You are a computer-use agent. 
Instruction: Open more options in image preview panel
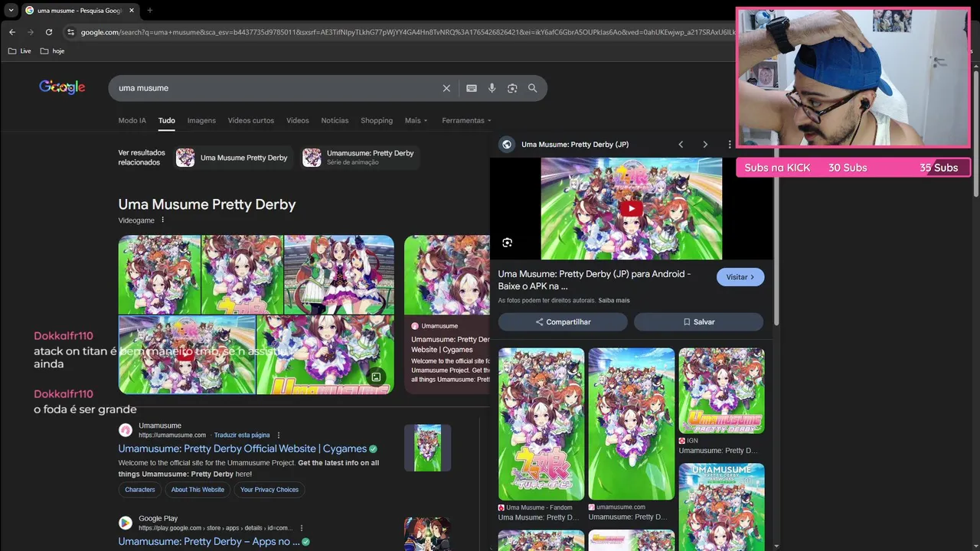pyautogui.click(x=729, y=144)
